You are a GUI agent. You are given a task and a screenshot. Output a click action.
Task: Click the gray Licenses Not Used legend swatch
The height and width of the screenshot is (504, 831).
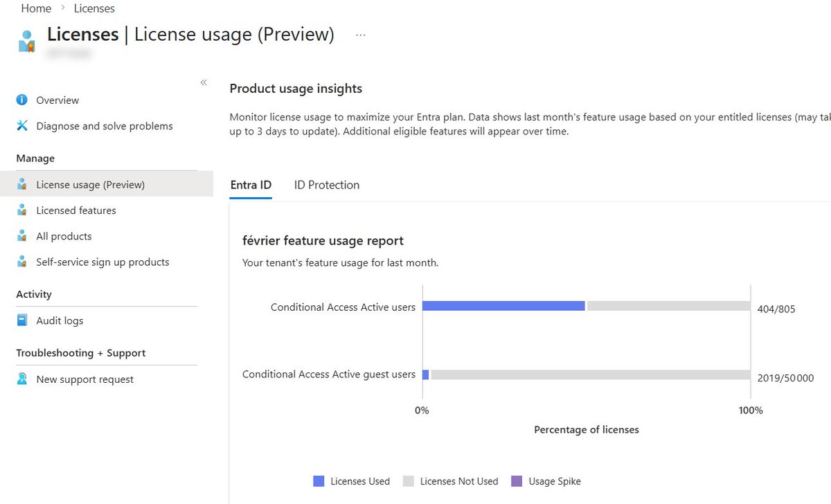pos(408,481)
